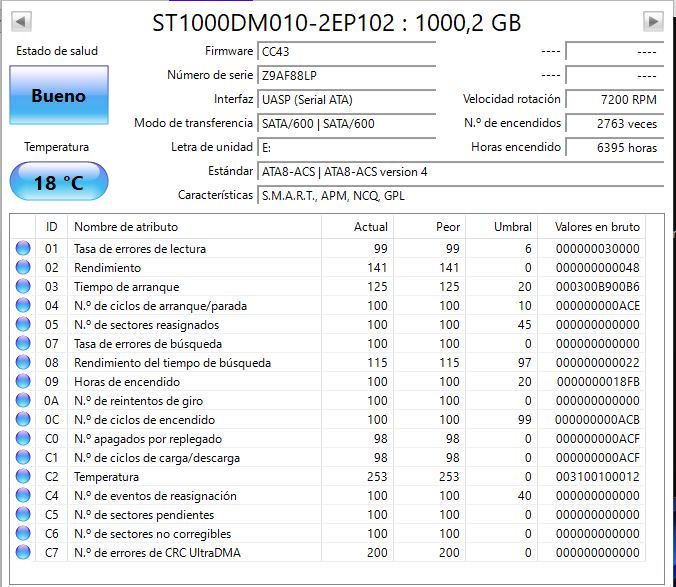Image resolution: width=676 pixels, height=587 pixels.
Task: Select status icon for attribute 08
Action: (x=23, y=362)
